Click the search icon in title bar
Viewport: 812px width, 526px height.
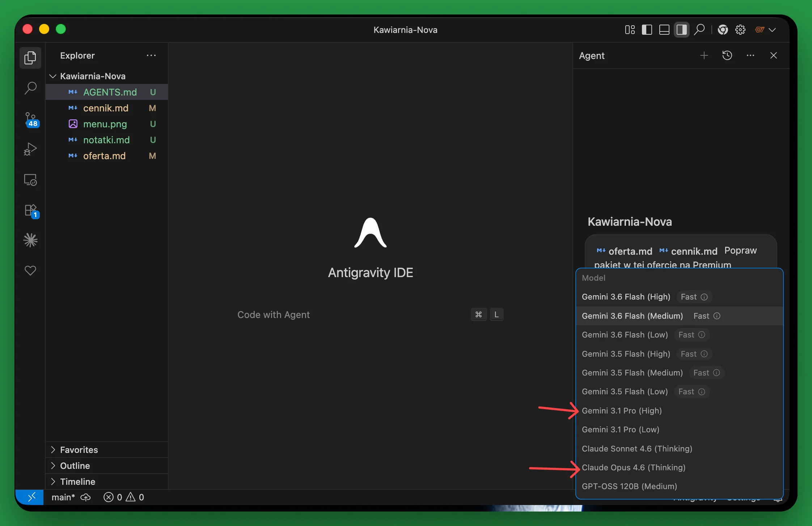coord(699,30)
